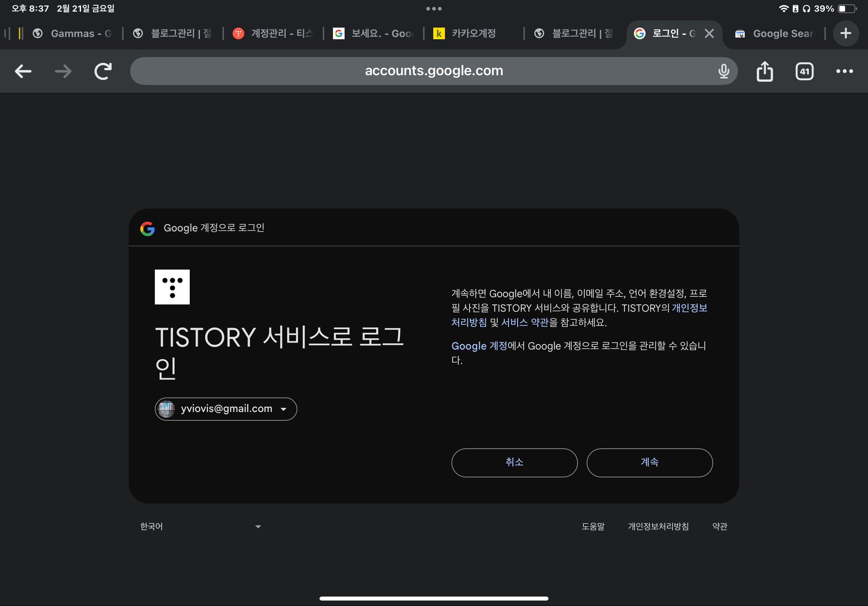The width and height of the screenshot is (868, 606).
Task: Open the 서비스 약관 link
Action: point(525,322)
